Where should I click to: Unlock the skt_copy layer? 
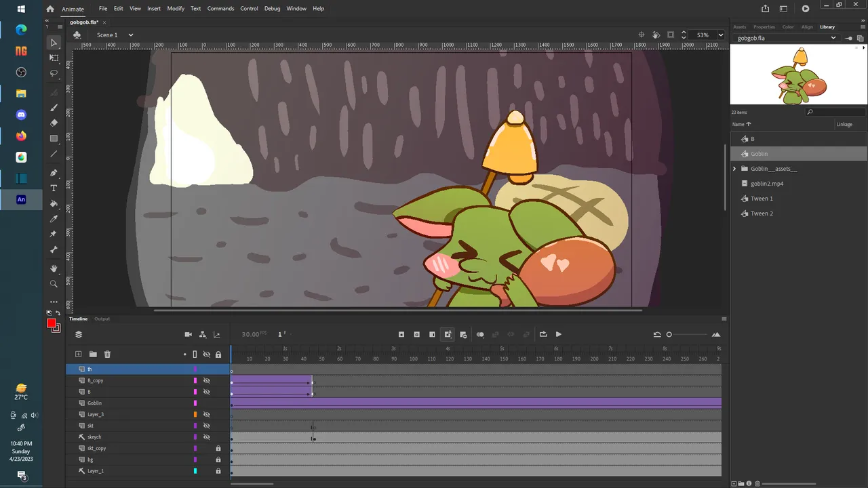(218, 449)
